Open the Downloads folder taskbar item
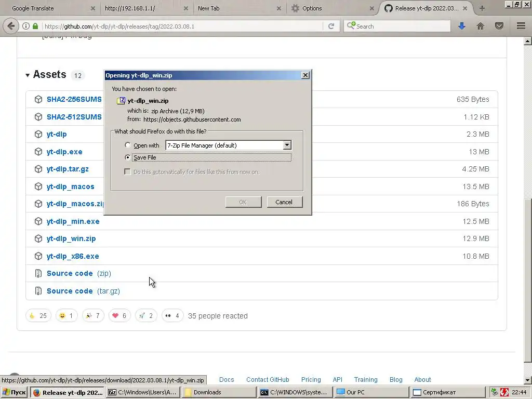Image resolution: width=532 pixels, height=399 pixels. click(x=219, y=393)
